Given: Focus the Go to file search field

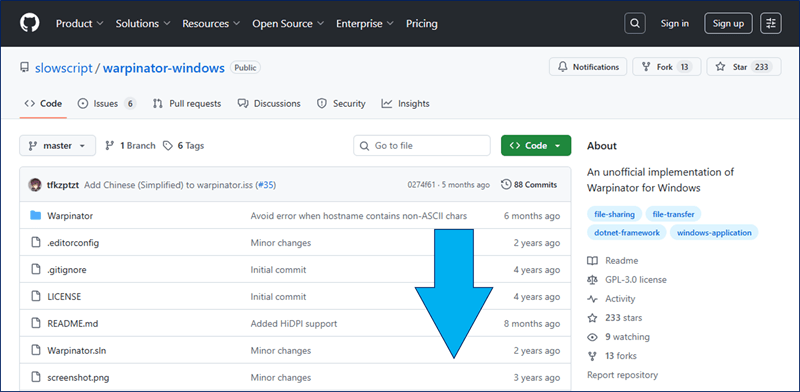Looking at the screenshot, I should click(x=422, y=145).
